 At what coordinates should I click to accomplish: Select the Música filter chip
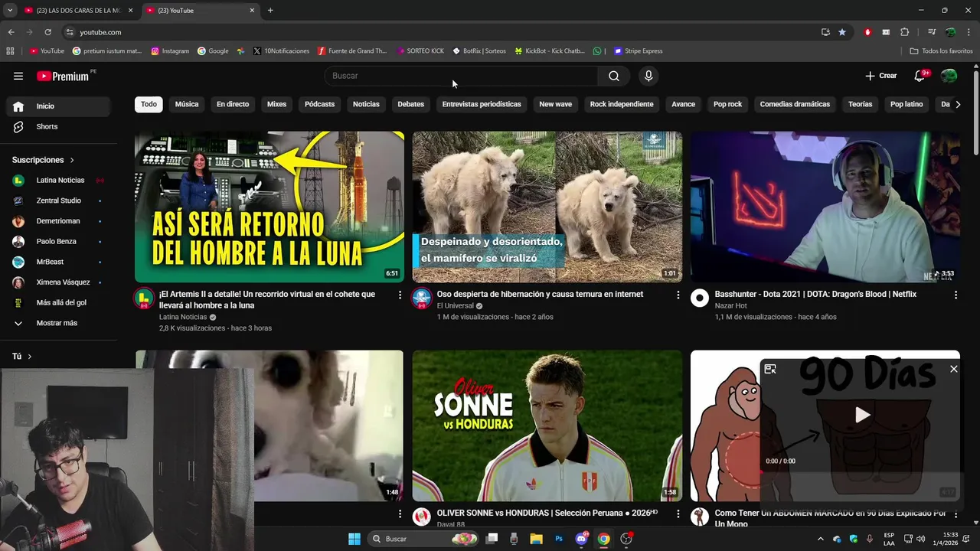tap(187, 104)
